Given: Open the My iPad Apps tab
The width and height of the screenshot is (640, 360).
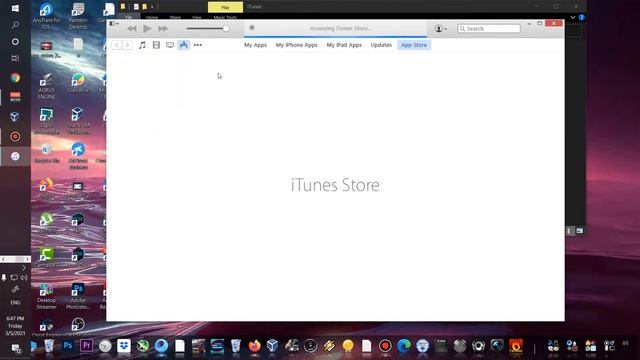Looking at the screenshot, I should [x=344, y=45].
